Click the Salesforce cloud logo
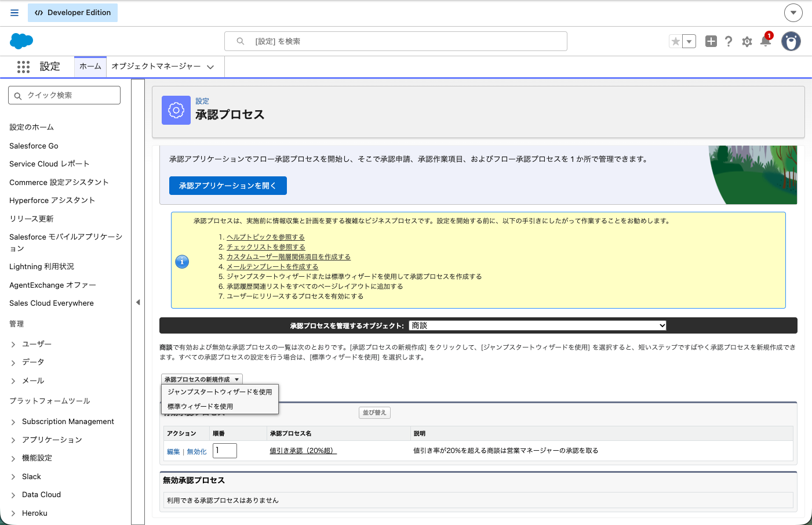 click(x=21, y=41)
